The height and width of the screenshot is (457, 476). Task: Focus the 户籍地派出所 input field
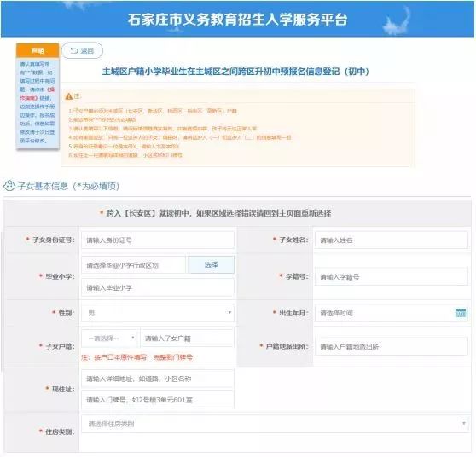click(391, 346)
